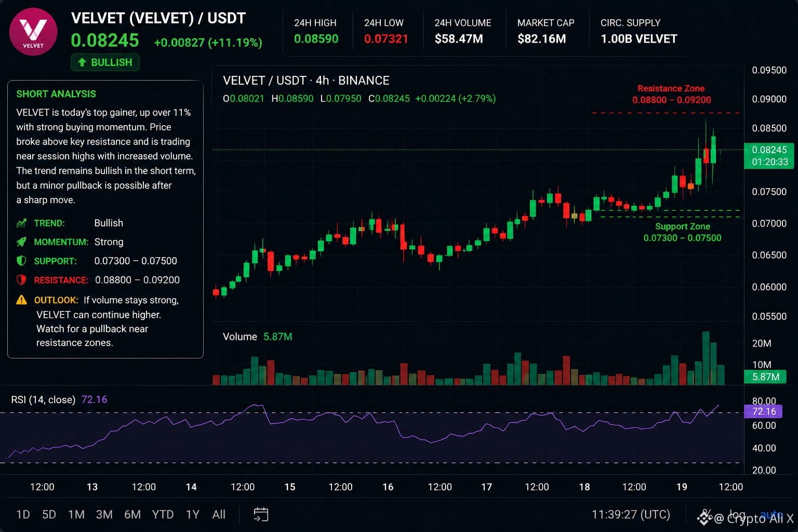Click the MOMENTUM value Strong
Screen dimensions: 798x532
(109, 242)
